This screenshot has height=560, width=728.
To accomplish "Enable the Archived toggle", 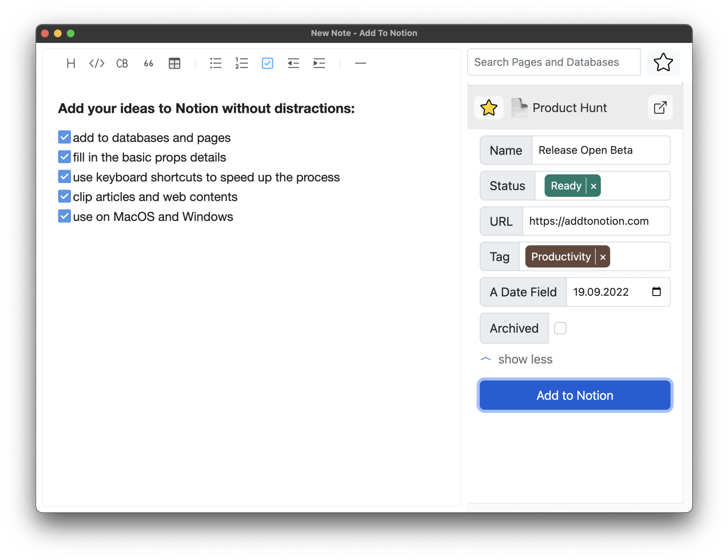I will (560, 328).
